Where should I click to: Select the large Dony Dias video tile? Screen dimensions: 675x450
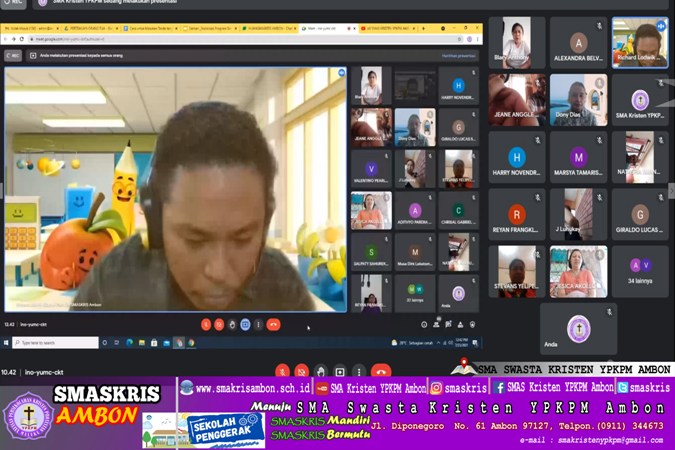tap(578, 100)
